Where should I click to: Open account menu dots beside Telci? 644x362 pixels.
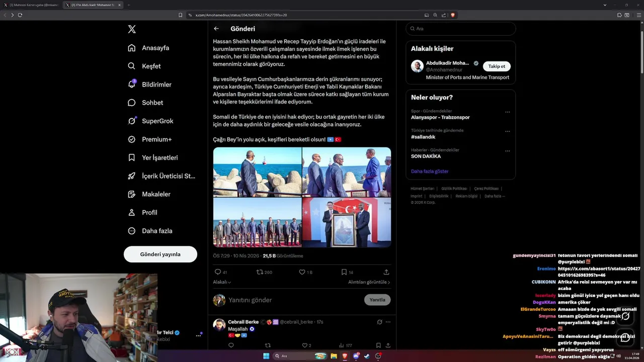click(198, 335)
